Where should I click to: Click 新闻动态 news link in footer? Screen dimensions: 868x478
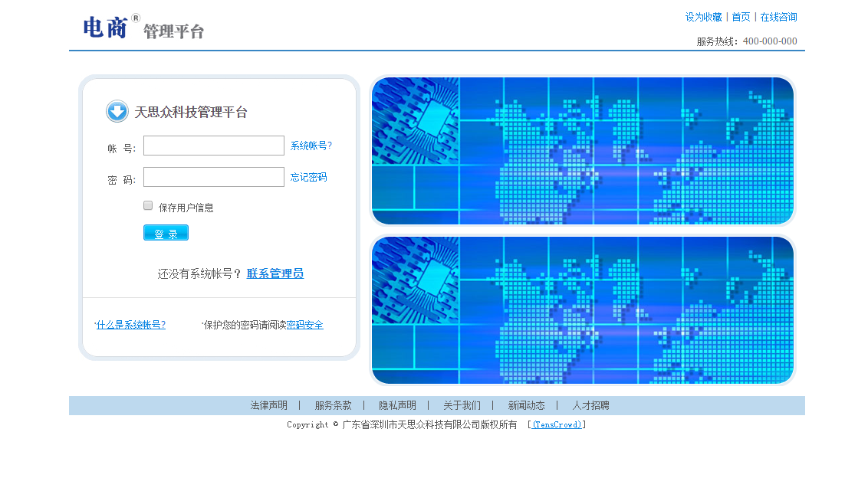pyautogui.click(x=525, y=404)
